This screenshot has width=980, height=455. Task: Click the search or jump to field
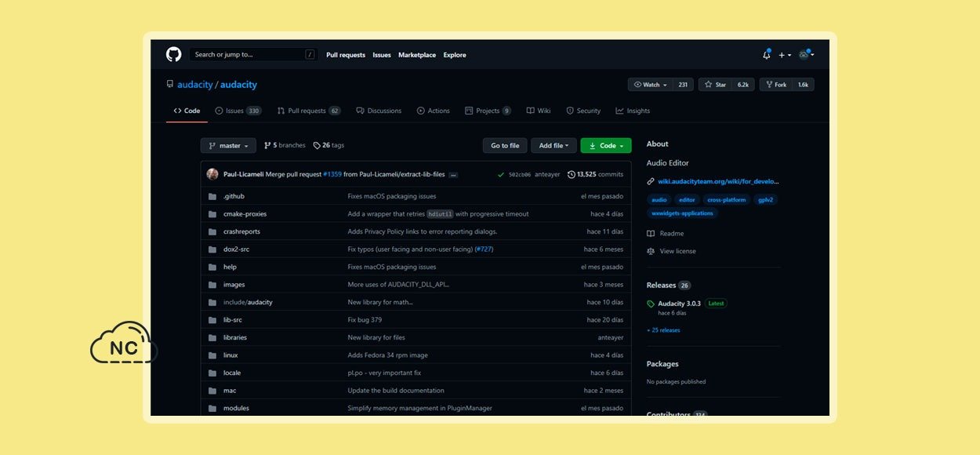pyautogui.click(x=253, y=55)
